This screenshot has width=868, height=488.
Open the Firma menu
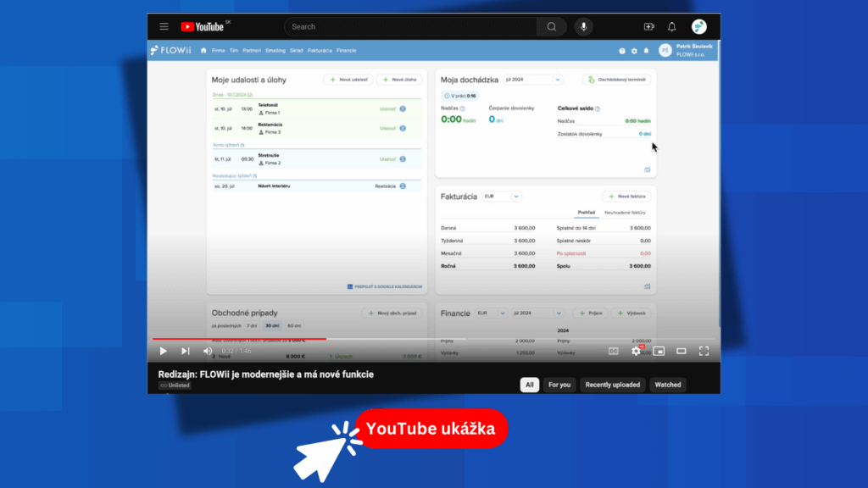[218, 51]
